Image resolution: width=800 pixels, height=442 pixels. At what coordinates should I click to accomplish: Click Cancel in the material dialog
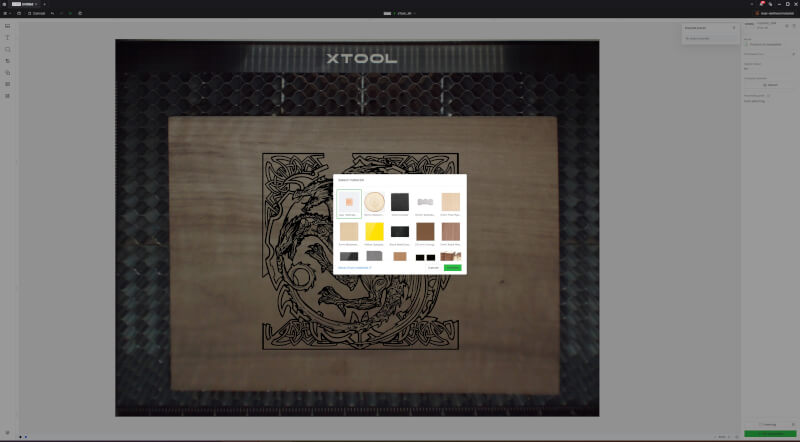(x=433, y=267)
